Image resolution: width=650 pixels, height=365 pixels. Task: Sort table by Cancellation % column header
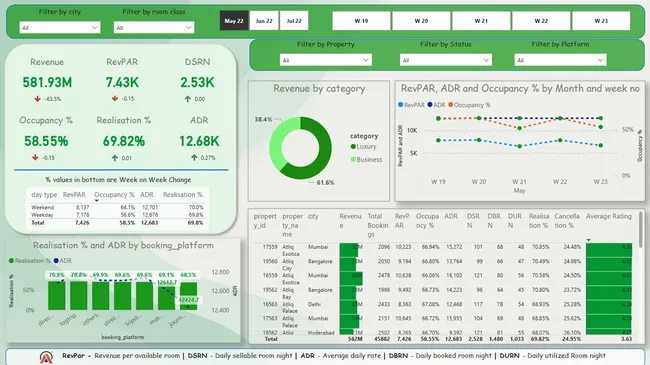tap(567, 221)
